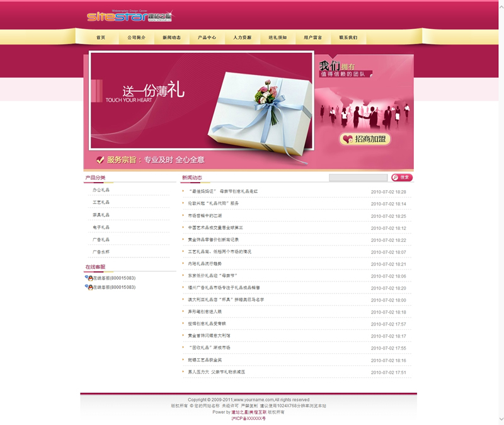
Task: Click the checkmark icon beside 服务宗旨
Action: tap(99, 160)
